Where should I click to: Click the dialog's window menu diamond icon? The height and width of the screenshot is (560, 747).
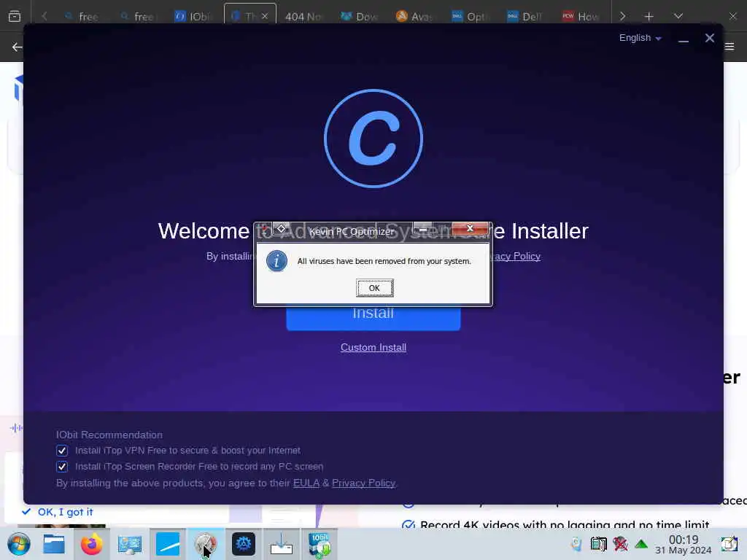point(281,229)
